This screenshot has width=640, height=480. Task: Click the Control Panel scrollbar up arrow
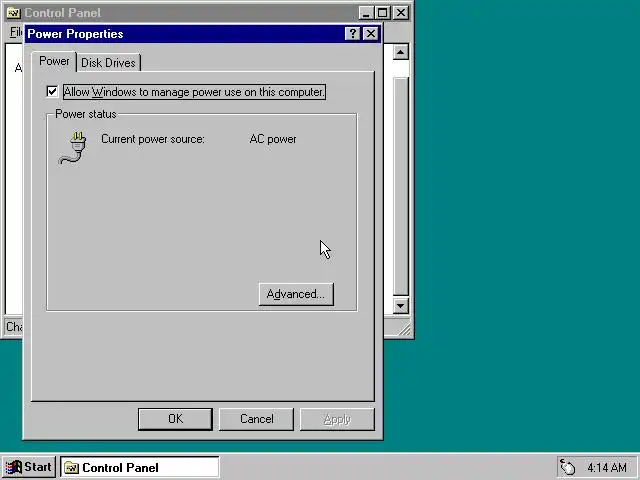pos(400,52)
